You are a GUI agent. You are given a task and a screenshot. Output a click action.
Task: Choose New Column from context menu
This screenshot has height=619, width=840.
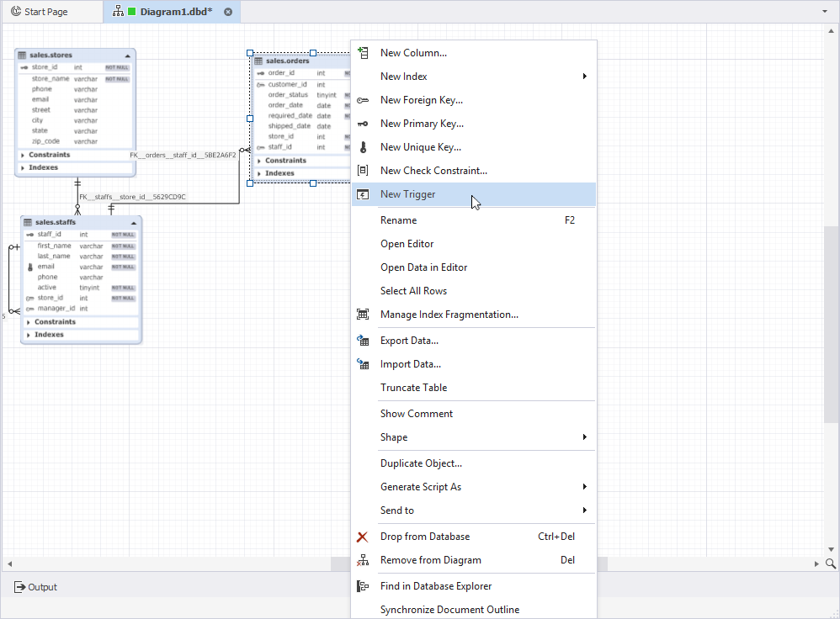pyautogui.click(x=474, y=52)
